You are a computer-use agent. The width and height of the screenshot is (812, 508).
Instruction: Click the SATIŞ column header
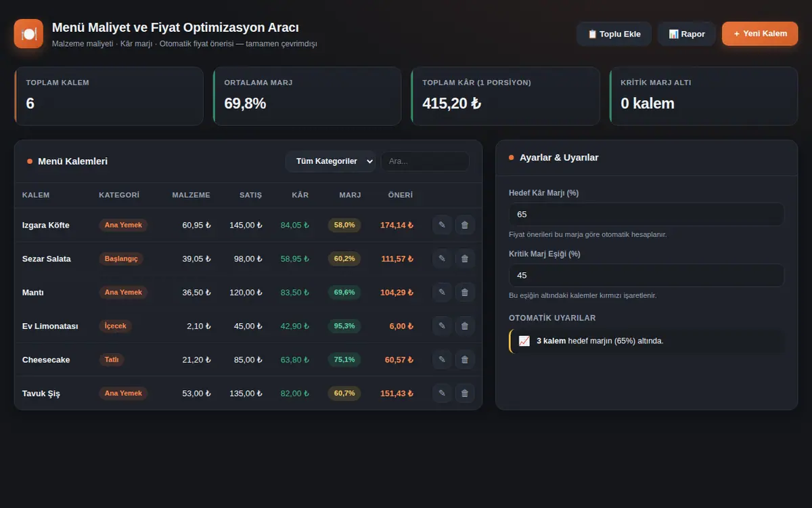coord(250,195)
